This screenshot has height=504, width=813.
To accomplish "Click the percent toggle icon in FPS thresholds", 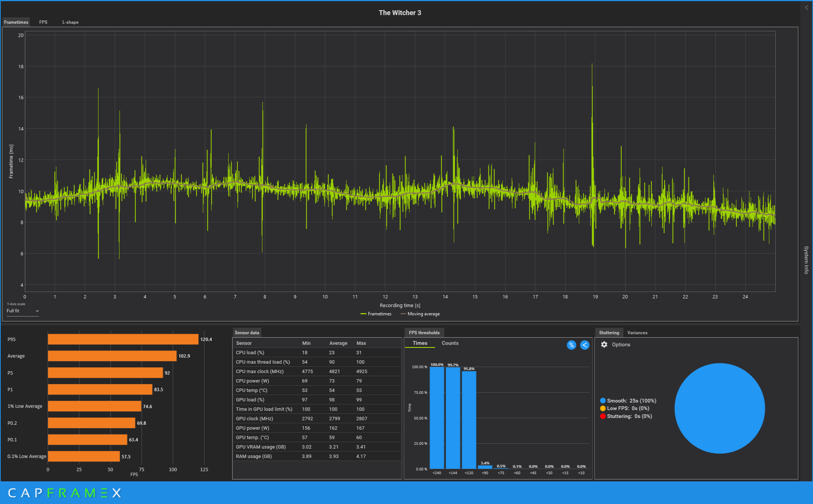I will pyautogui.click(x=571, y=345).
